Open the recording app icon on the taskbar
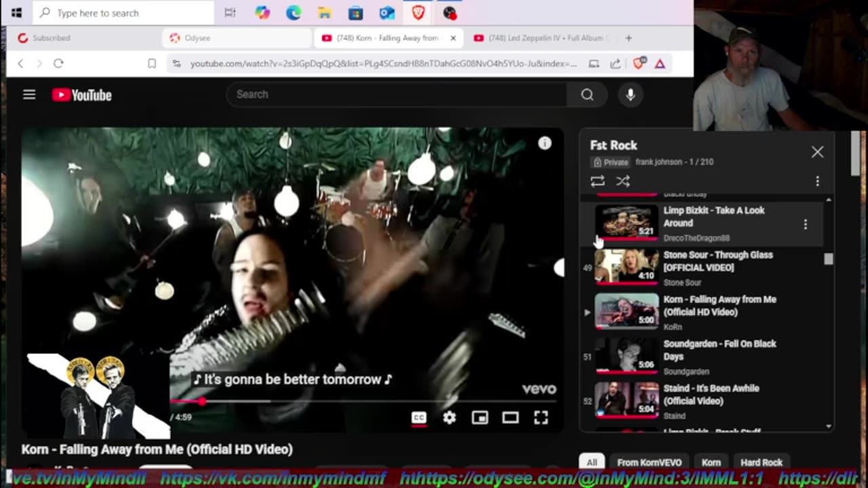 [x=450, y=13]
